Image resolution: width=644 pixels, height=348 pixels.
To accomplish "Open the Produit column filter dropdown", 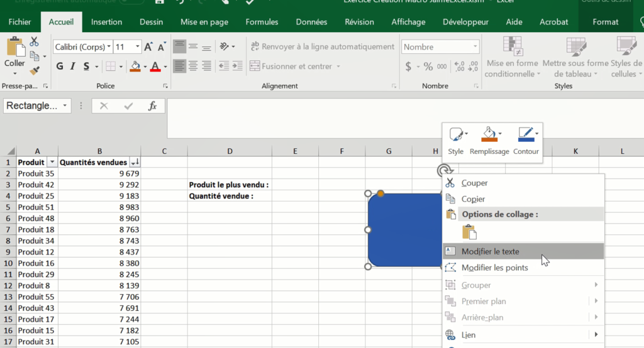I will 52,162.
